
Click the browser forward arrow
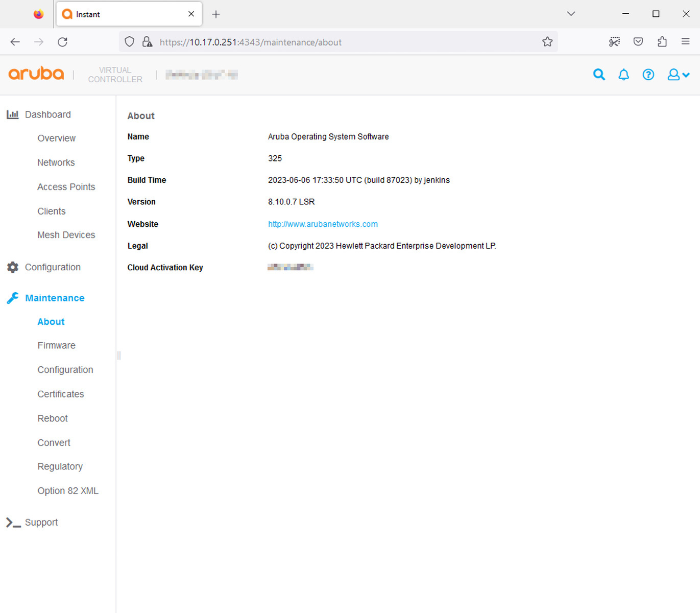(39, 42)
